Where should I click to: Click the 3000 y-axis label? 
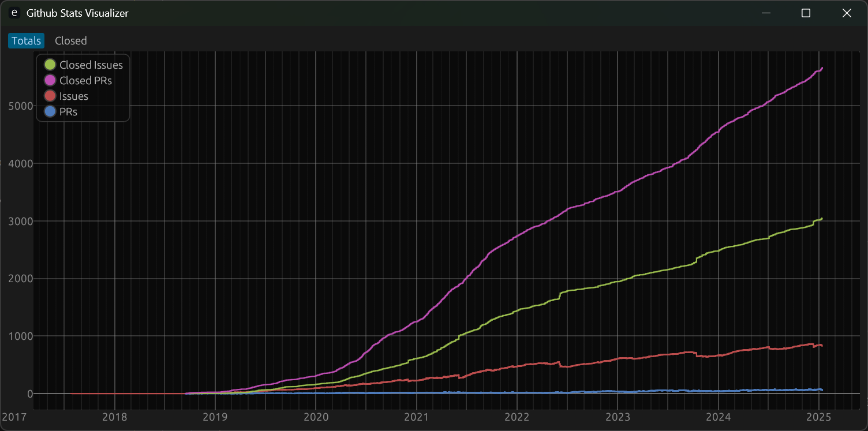[x=20, y=221]
